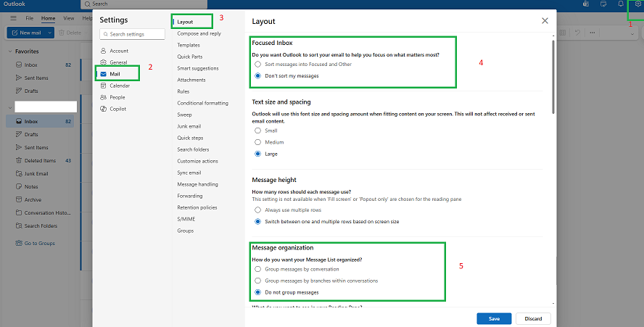644x327 pixels.
Task: Click the Discard button
Action: pyautogui.click(x=533, y=318)
